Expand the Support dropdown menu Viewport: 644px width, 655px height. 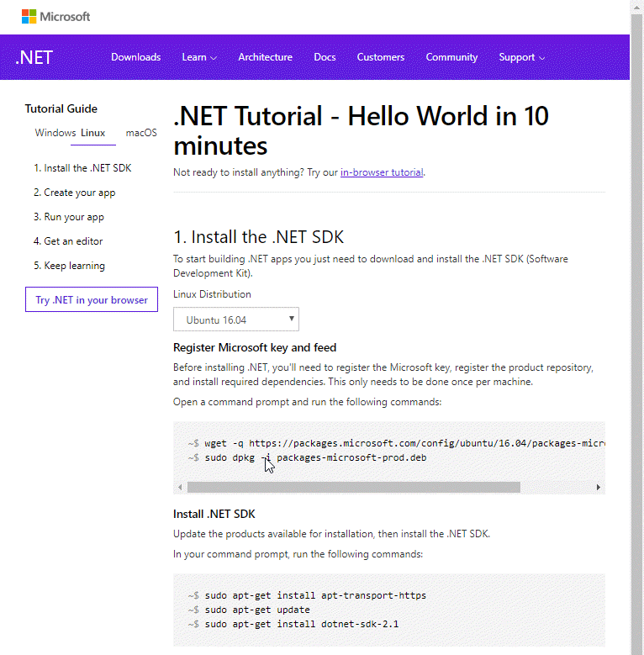521,57
